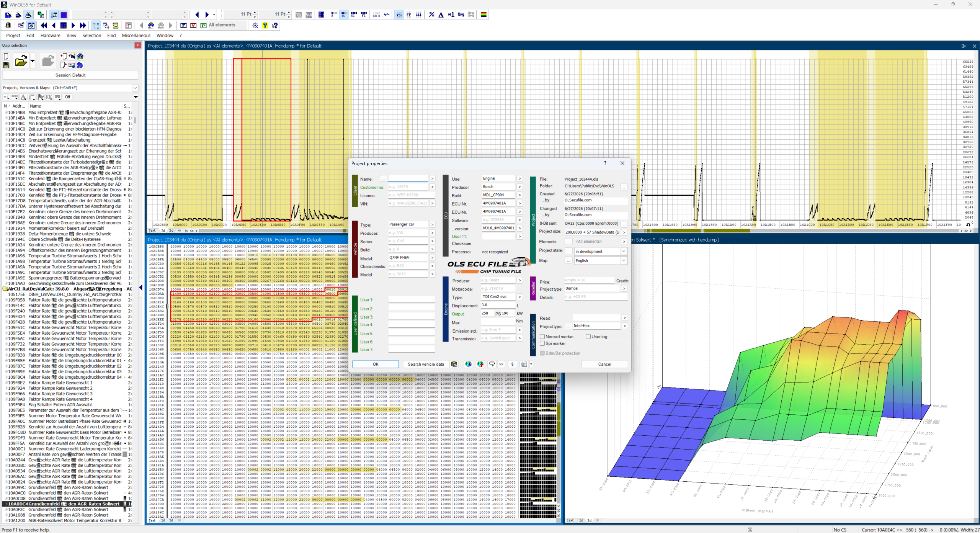Toggle the decimal 255 display button
980x533 pixels.
pos(399,15)
